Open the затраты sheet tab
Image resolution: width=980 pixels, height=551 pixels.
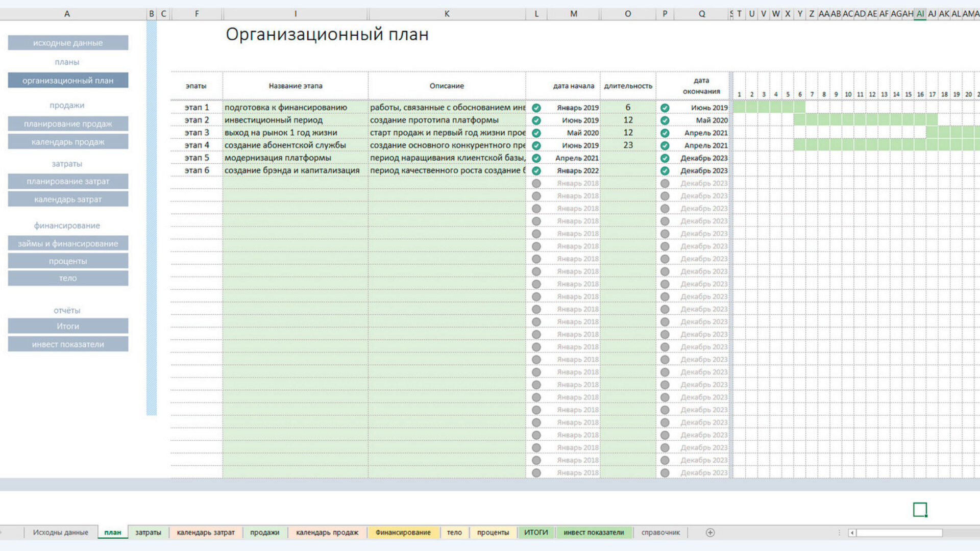(x=148, y=533)
